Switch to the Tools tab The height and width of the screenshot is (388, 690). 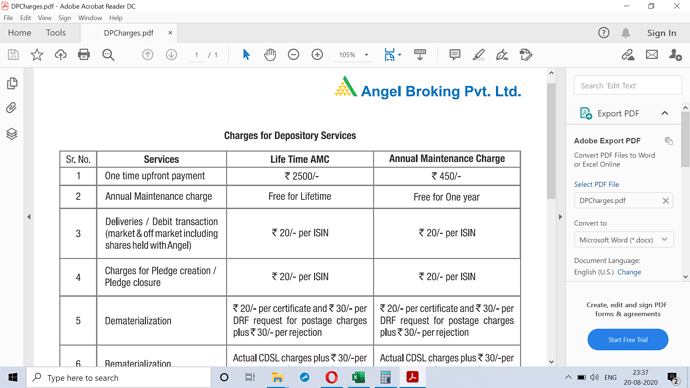click(x=56, y=33)
